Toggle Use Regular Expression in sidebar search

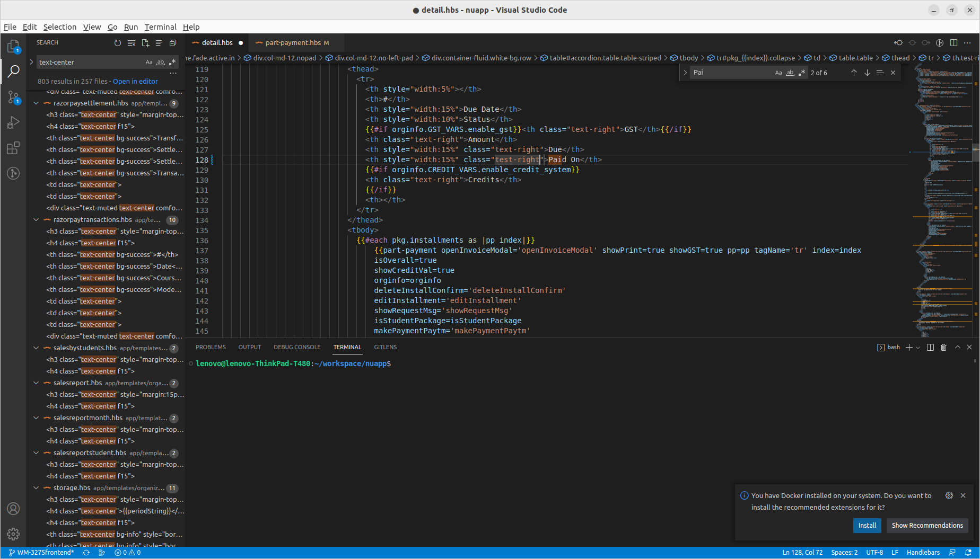click(x=172, y=63)
